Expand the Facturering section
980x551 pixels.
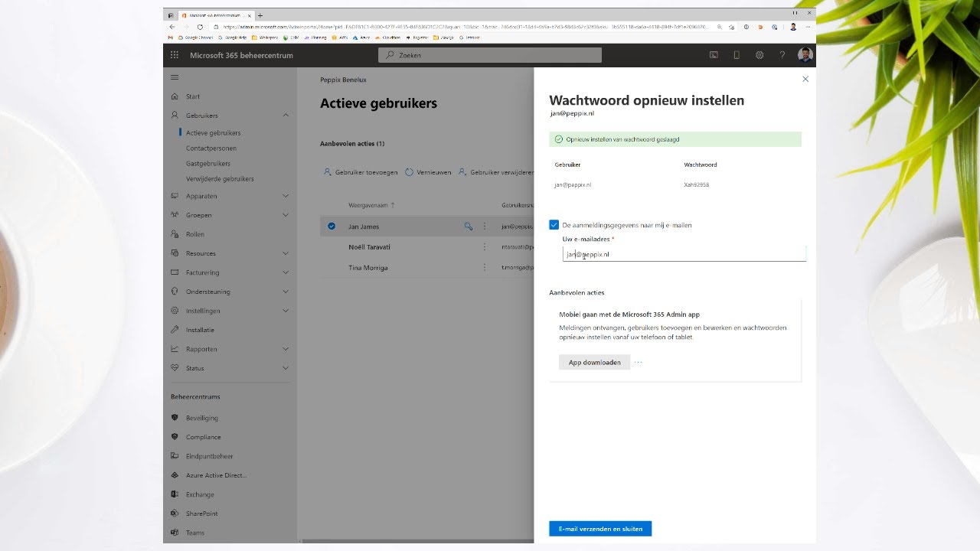tap(286, 272)
